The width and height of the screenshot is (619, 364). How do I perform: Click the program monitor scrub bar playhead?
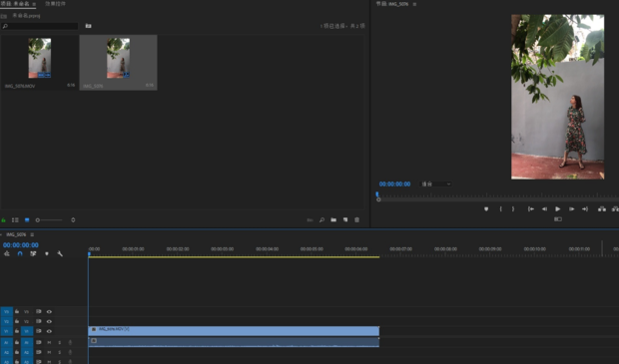coord(377,194)
